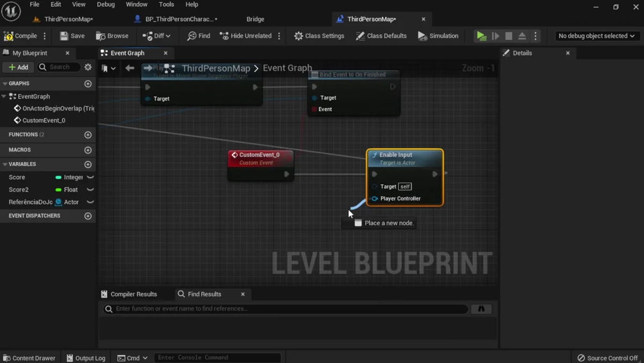
Task: Toggle Score2 variable visibility eye
Action: pos(90,190)
